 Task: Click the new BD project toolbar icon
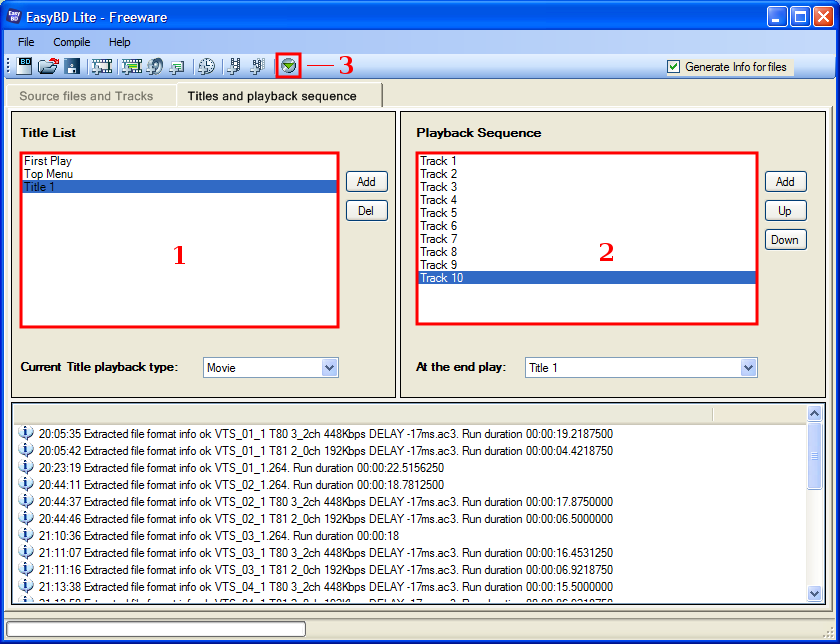pyautogui.click(x=24, y=66)
